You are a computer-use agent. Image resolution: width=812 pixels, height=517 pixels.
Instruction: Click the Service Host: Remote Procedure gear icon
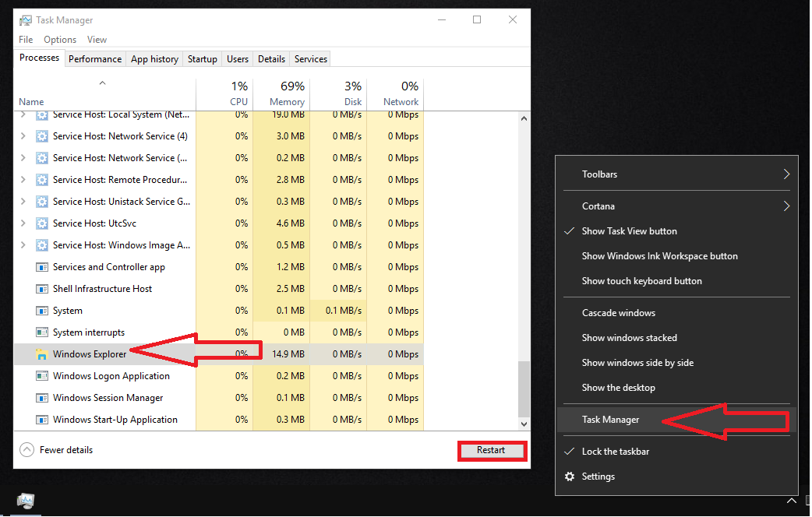(x=42, y=180)
